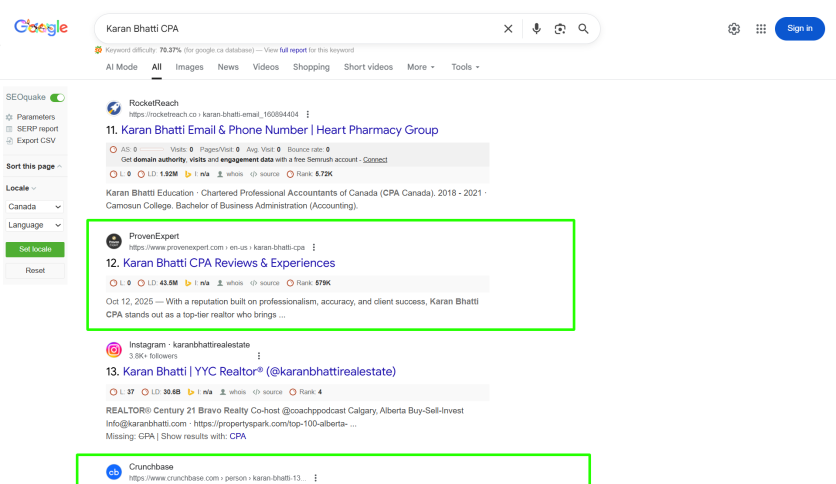Open Karan Bhatti Email & Phone Number result
The height and width of the screenshot is (484, 836).
tap(279, 130)
